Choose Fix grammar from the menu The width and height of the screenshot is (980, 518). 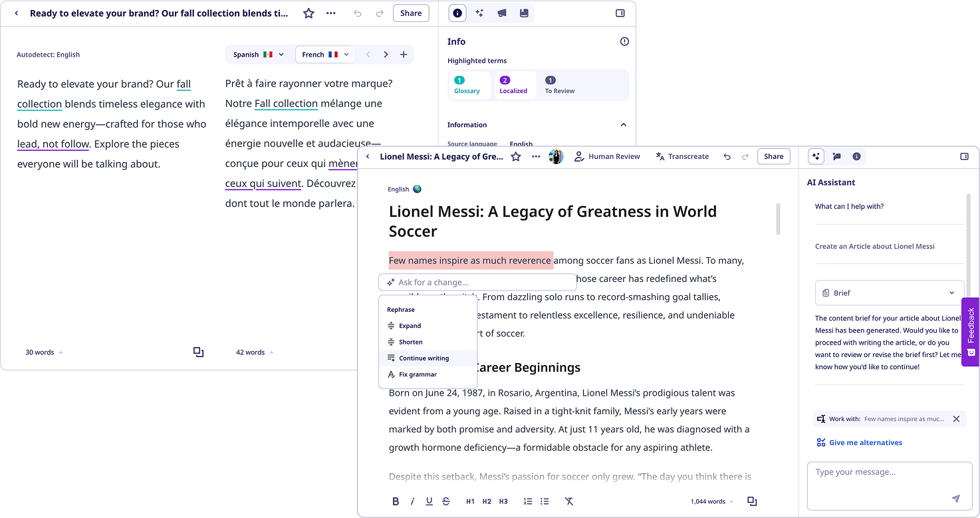pyautogui.click(x=428, y=374)
